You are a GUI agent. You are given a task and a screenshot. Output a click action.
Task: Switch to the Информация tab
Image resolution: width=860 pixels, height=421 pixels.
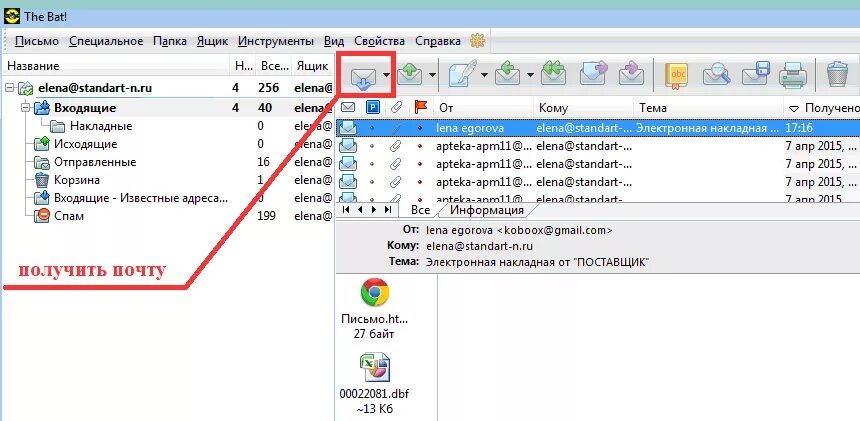click(x=487, y=210)
